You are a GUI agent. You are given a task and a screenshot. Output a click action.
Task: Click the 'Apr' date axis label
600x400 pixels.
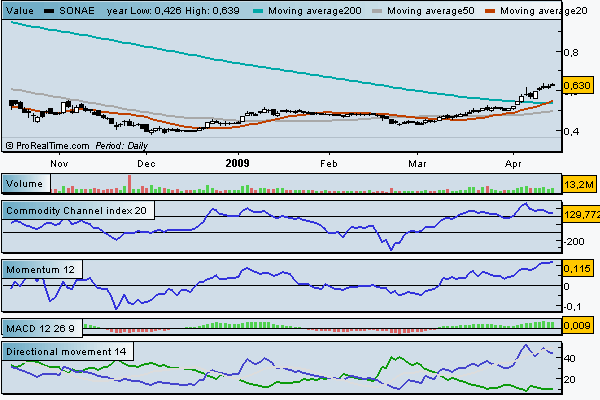click(x=513, y=164)
